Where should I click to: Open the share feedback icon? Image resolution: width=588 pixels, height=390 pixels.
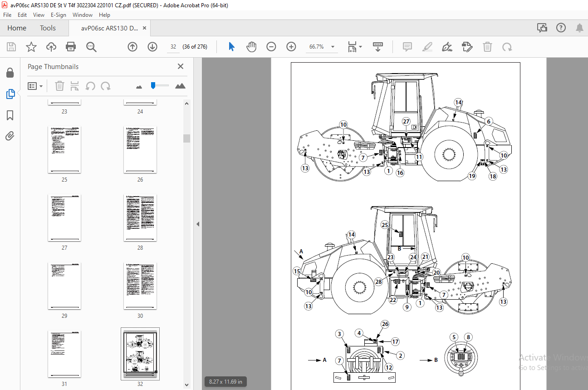tap(542, 28)
